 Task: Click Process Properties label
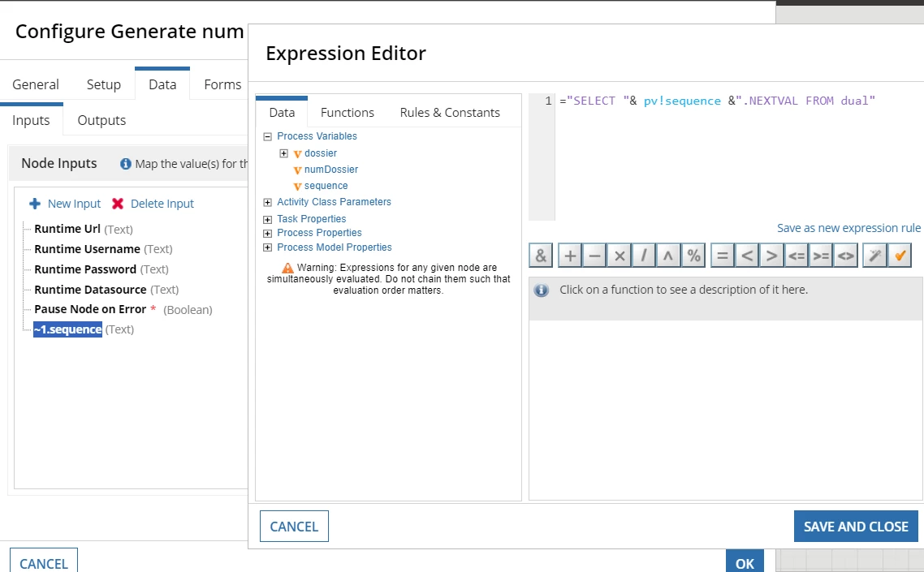[x=319, y=233]
